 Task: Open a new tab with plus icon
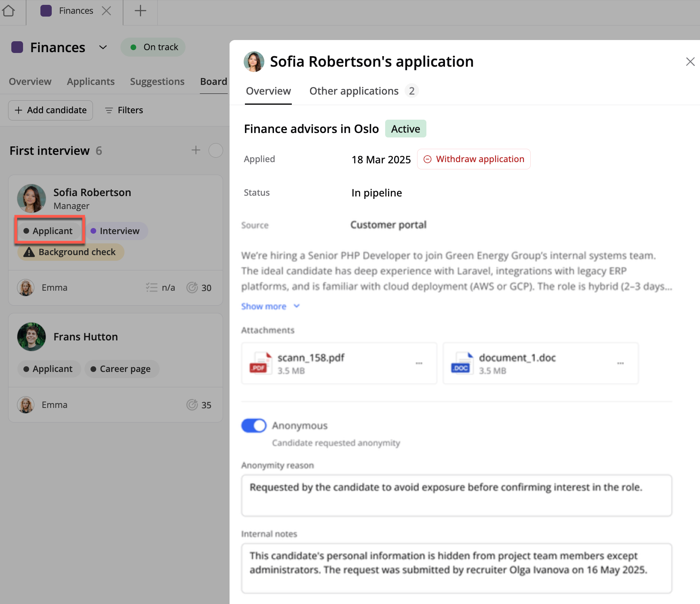click(x=140, y=11)
